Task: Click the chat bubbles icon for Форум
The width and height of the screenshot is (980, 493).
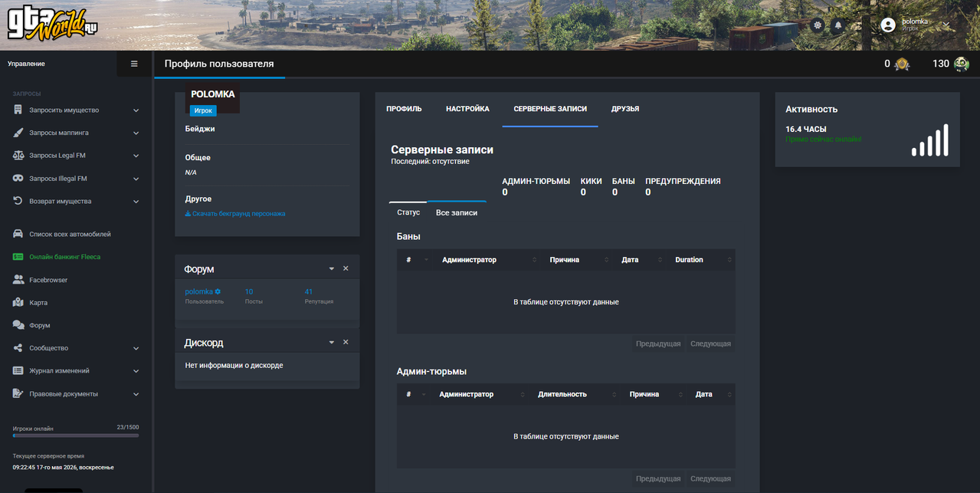Action: 18,325
